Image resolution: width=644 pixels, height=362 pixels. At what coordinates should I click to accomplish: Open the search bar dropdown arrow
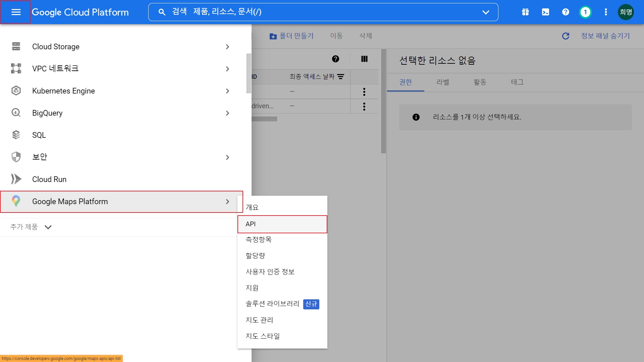coord(485,12)
